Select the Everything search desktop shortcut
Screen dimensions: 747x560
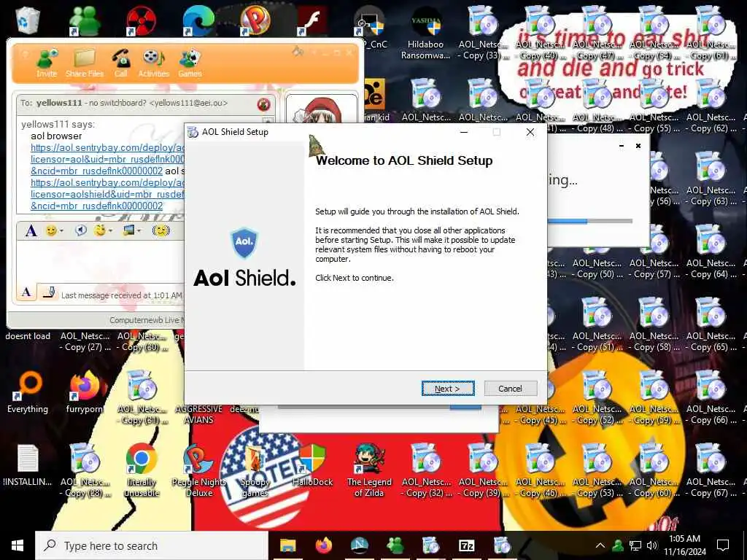coord(28,392)
